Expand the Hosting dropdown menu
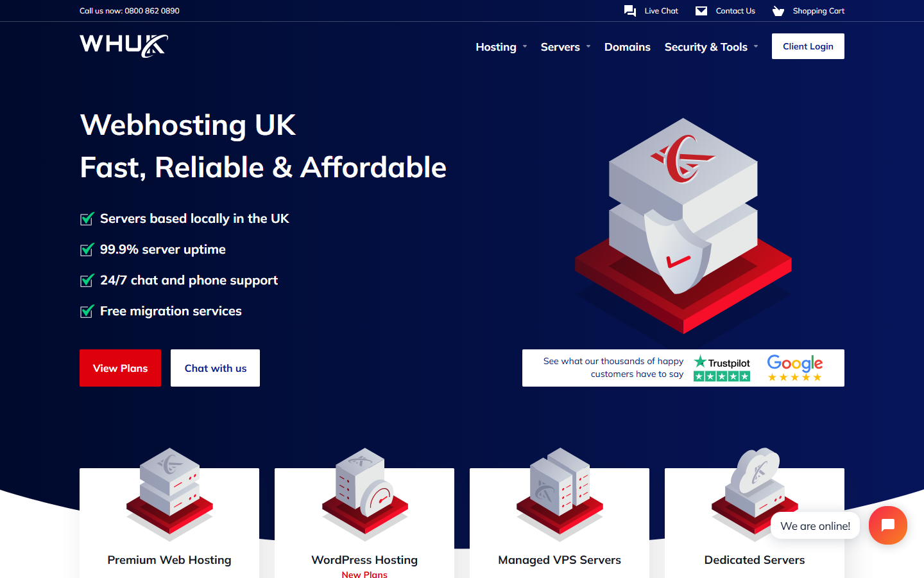Viewport: 924px width, 578px height. coord(501,47)
